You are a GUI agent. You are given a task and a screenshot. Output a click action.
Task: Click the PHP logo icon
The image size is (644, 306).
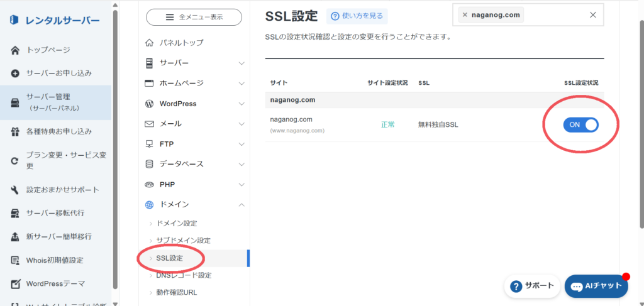pos(150,185)
